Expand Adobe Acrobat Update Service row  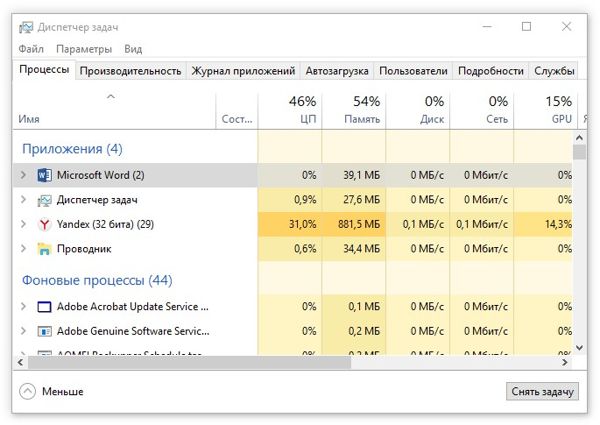tap(23, 306)
